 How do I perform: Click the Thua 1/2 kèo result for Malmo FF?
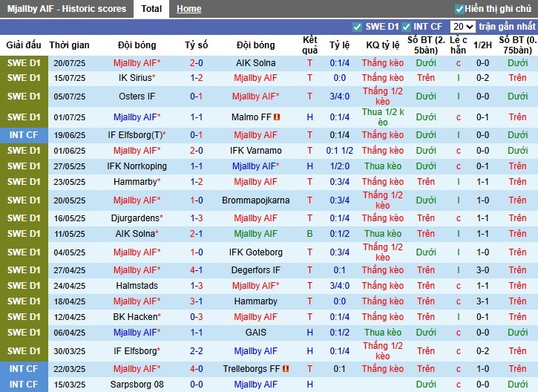click(x=383, y=117)
